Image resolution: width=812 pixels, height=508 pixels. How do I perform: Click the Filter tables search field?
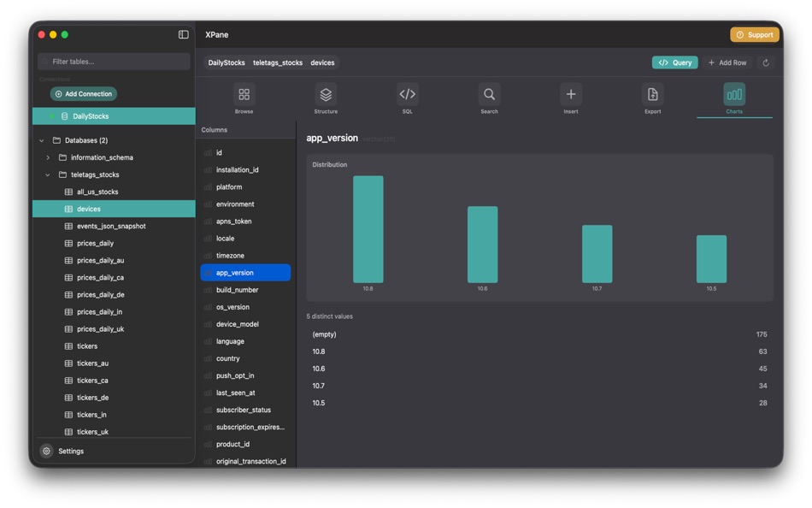pyautogui.click(x=114, y=61)
